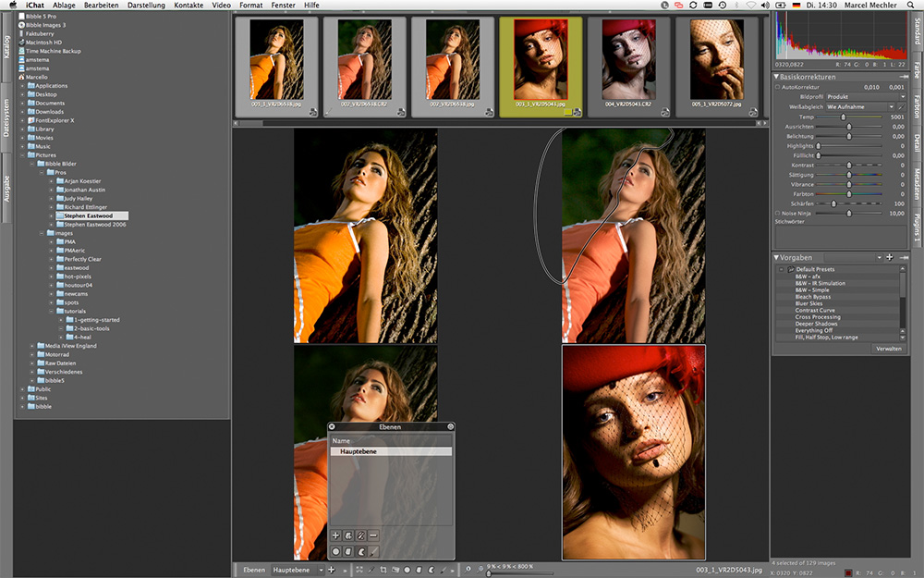
Task: Collapse the Basiskorrekturen panel section
Action: 777,77
